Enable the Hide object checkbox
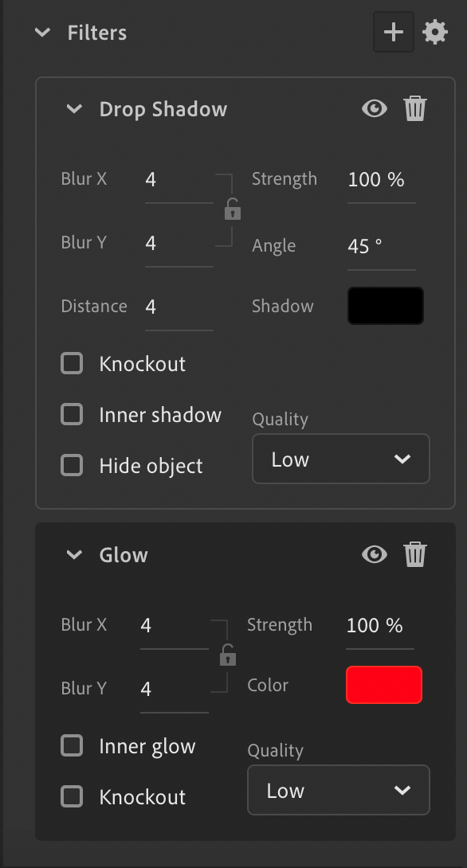Image resolution: width=467 pixels, height=868 pixels. click(72, 465)
